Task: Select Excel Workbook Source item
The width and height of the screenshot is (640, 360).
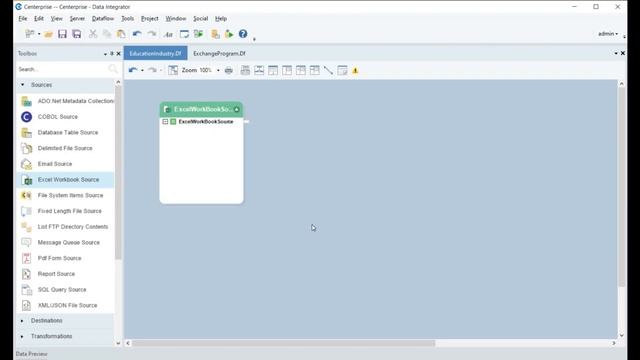Action: [66, 180]
